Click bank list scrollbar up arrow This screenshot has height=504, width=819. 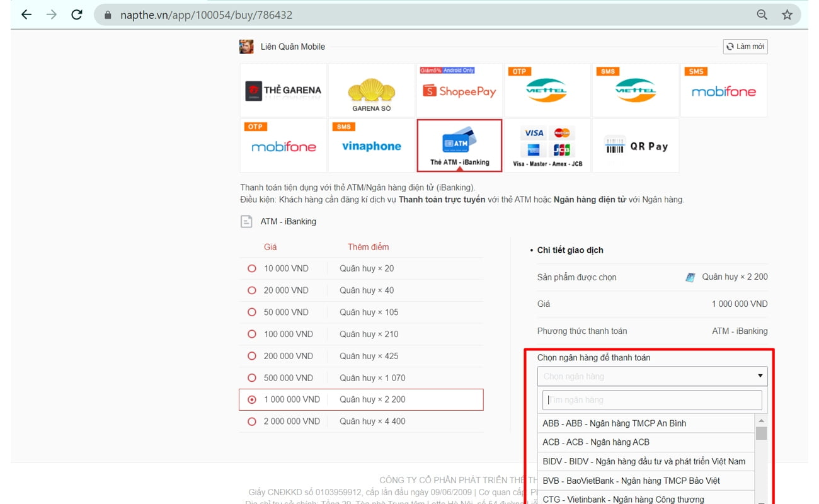tap(761, 420)
